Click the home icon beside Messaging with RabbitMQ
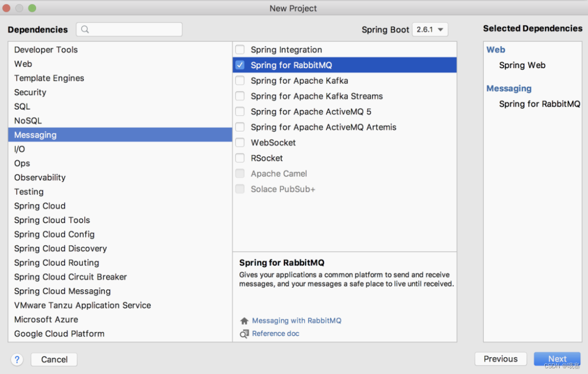This screenshot has height=374, width=588. point(244,321)
